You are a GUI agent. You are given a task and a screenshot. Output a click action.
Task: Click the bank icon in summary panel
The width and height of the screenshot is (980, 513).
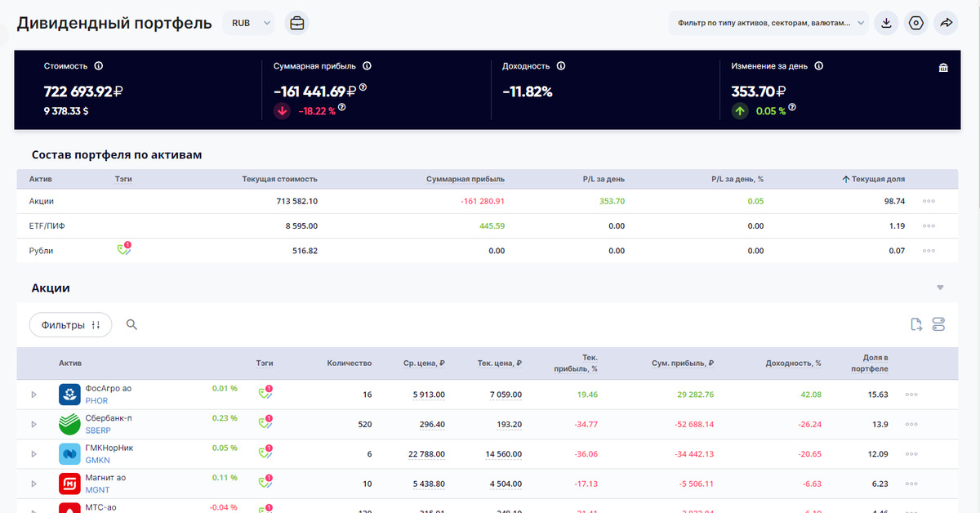tap(943, 68)
